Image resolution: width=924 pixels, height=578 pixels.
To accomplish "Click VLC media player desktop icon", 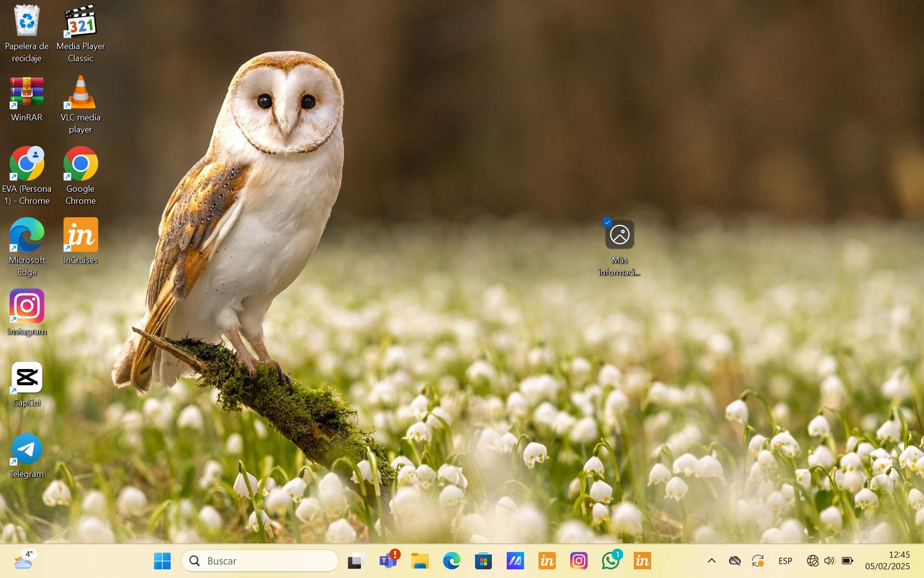I will tap(80, 93).
